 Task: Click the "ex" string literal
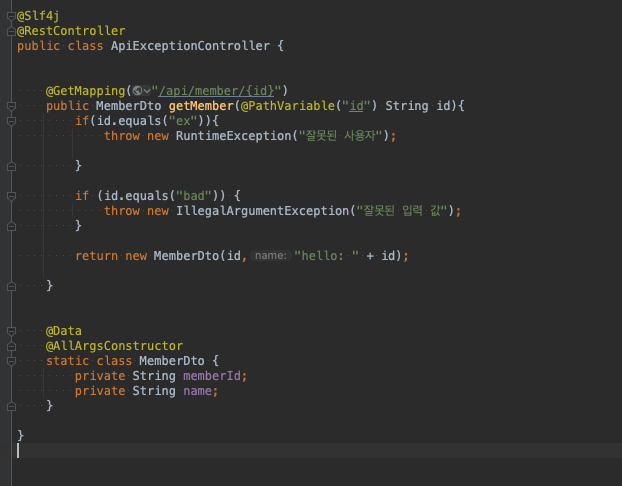click(183, 121)
